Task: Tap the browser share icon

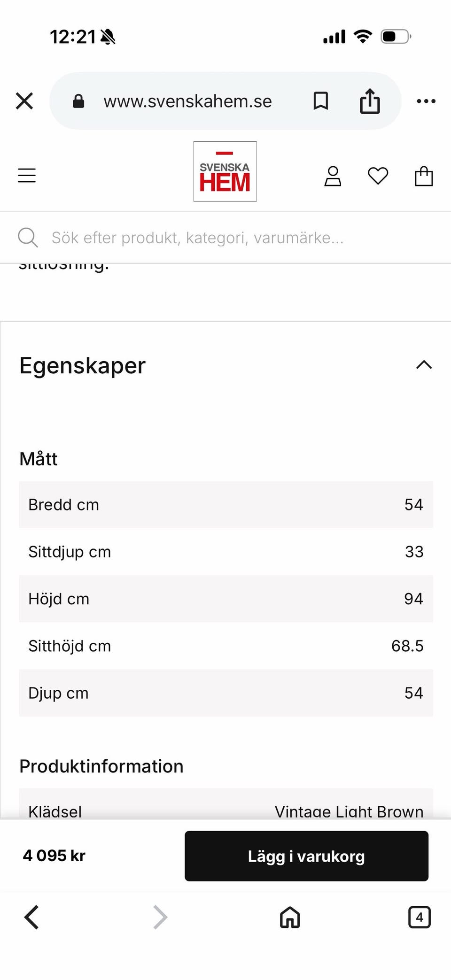Action: point(370,101)
